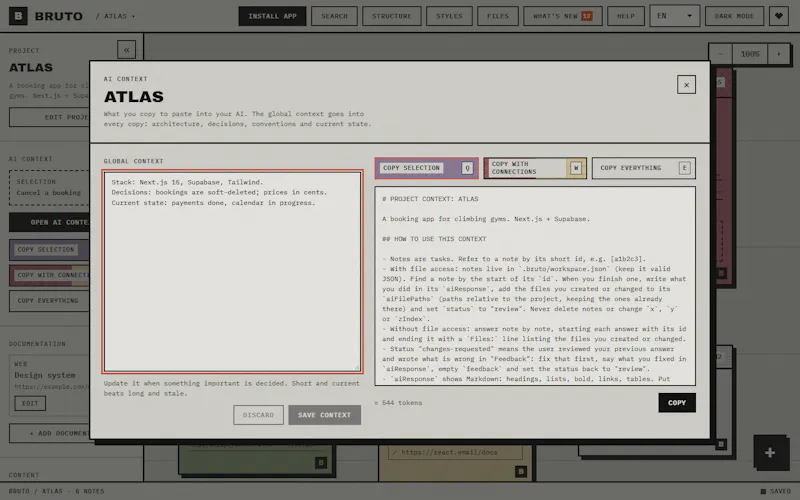The image size is (800, 500).
Task: Select the Copy Selection tab in dialog
Action: [x=427, y=168]
